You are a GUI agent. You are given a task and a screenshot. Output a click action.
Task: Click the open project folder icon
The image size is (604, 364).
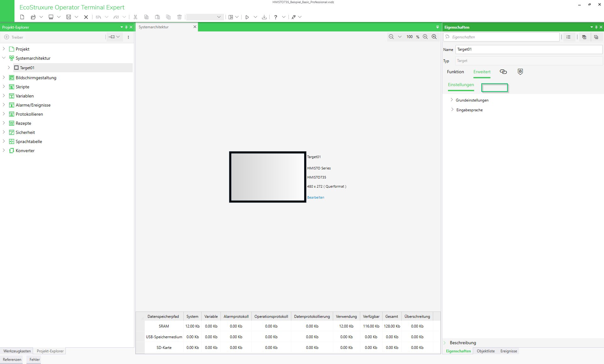click(x=33, y=17)
